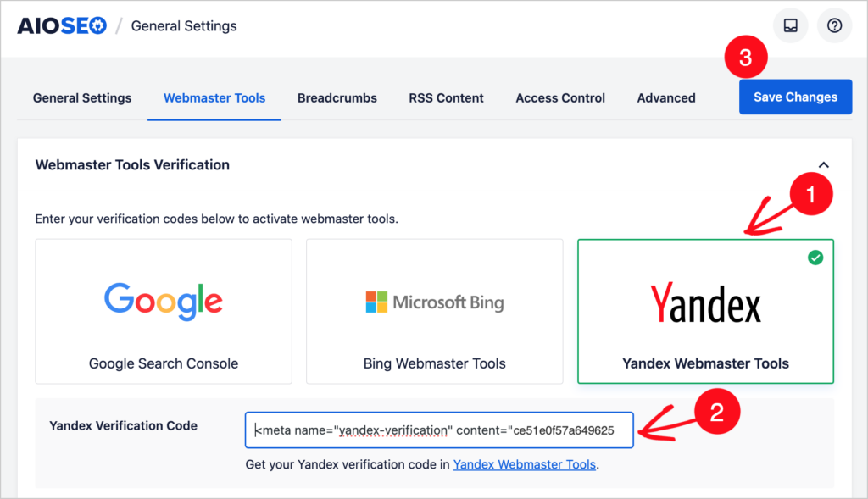Click the Google logo
This screenshot has width=868, height=499.
[164, 302]
